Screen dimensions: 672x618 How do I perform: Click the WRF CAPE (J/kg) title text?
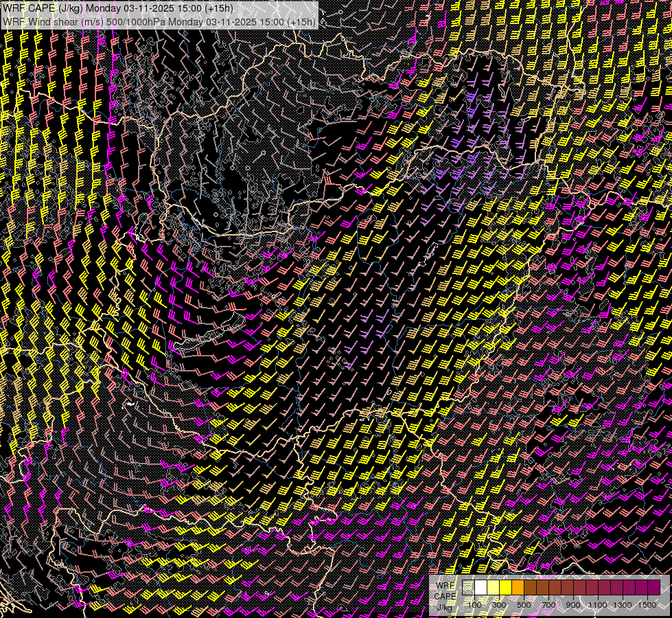[x=42, y=8]
